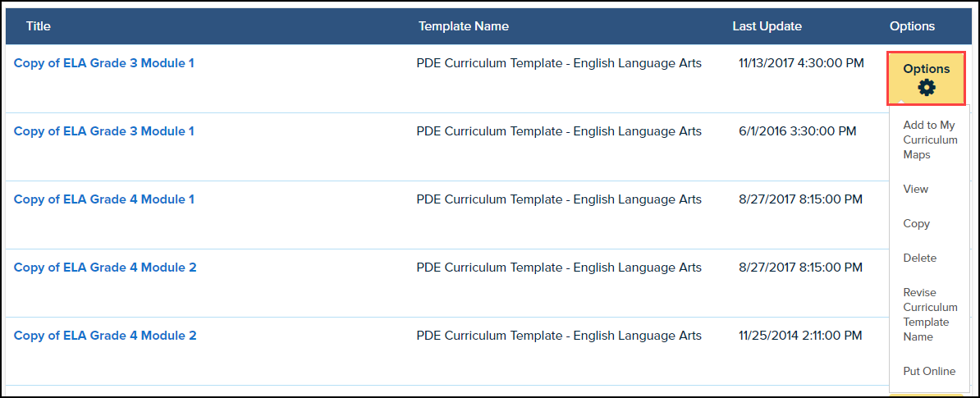Open ELA Grade 4 Module 2 updated 8/27/2017
The image size is (980, 398).
click(x=105, y=268)
